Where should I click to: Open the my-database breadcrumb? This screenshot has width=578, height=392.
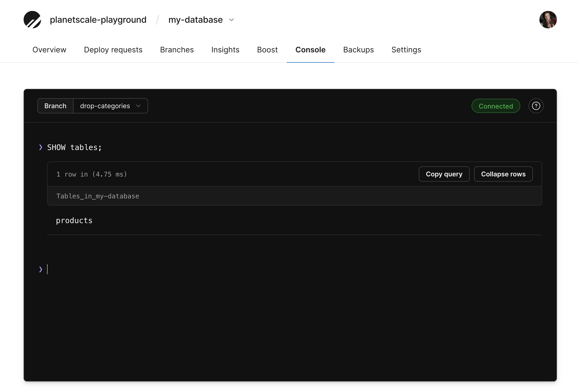point(195,20)
